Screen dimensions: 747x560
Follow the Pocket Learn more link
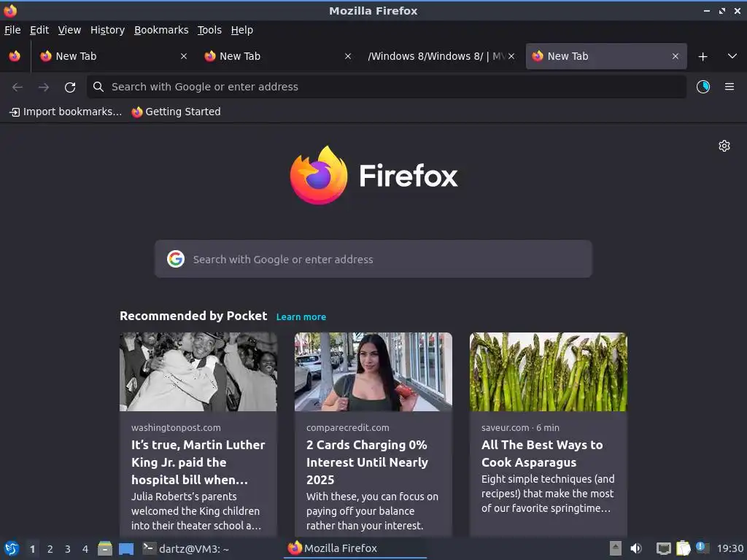[301, 317]
